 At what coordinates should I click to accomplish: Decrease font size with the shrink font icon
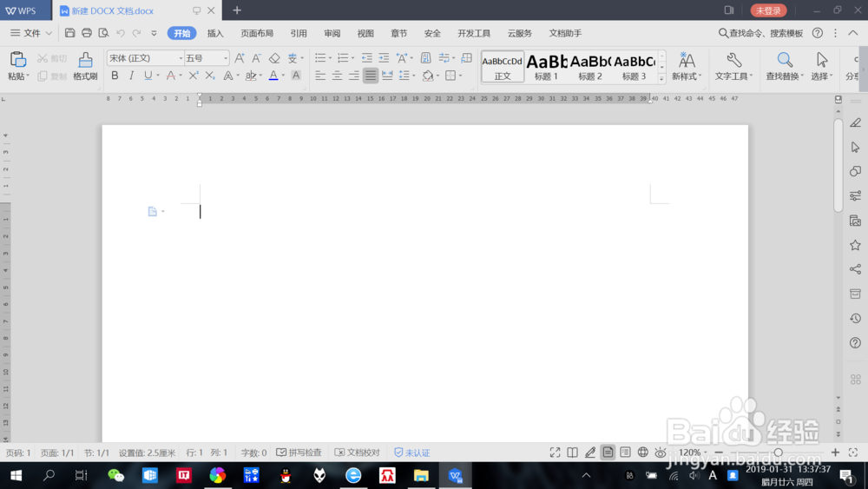[x=256, y=57]
